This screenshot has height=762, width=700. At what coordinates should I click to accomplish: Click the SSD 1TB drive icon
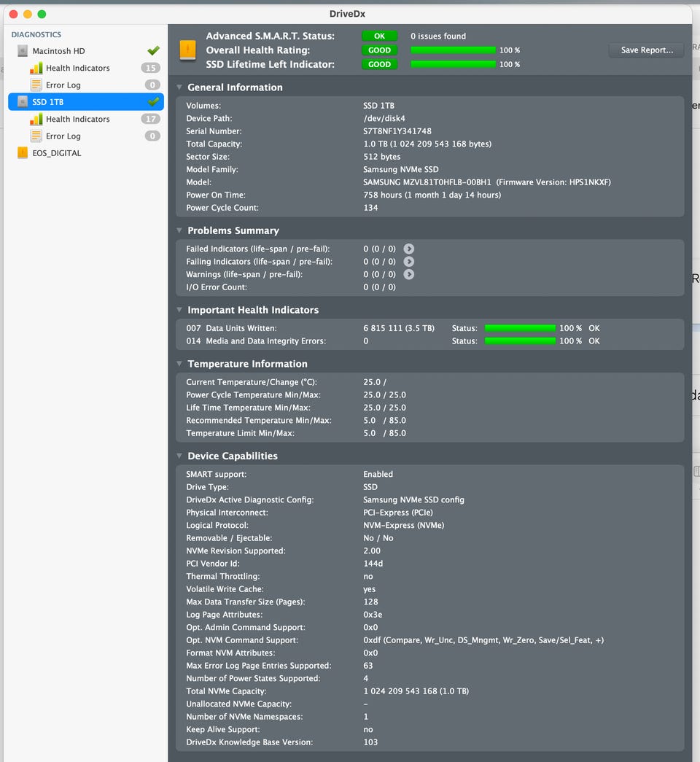click(x=23, y=101)
